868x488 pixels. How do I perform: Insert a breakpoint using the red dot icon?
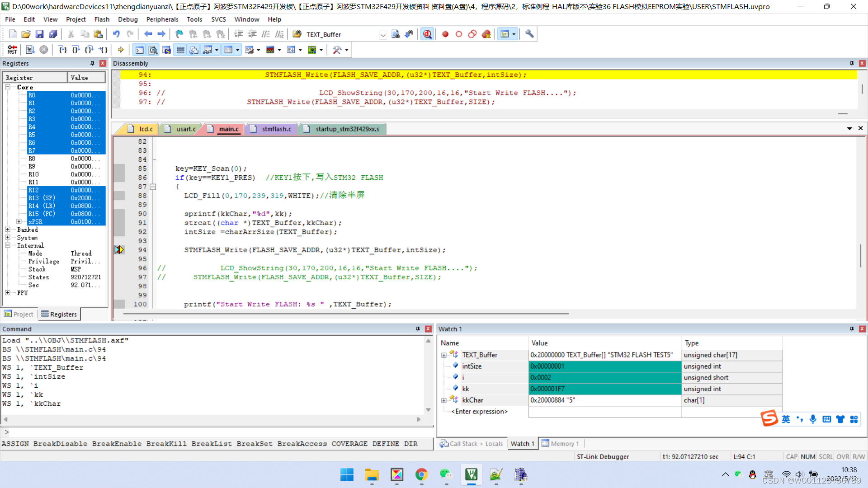point(445,34)
